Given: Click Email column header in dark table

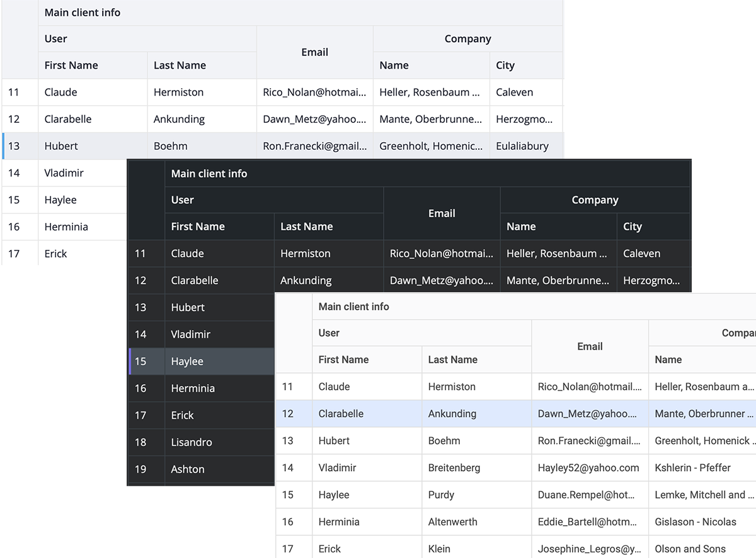Looking at the screenshot, I should (442, 214).
